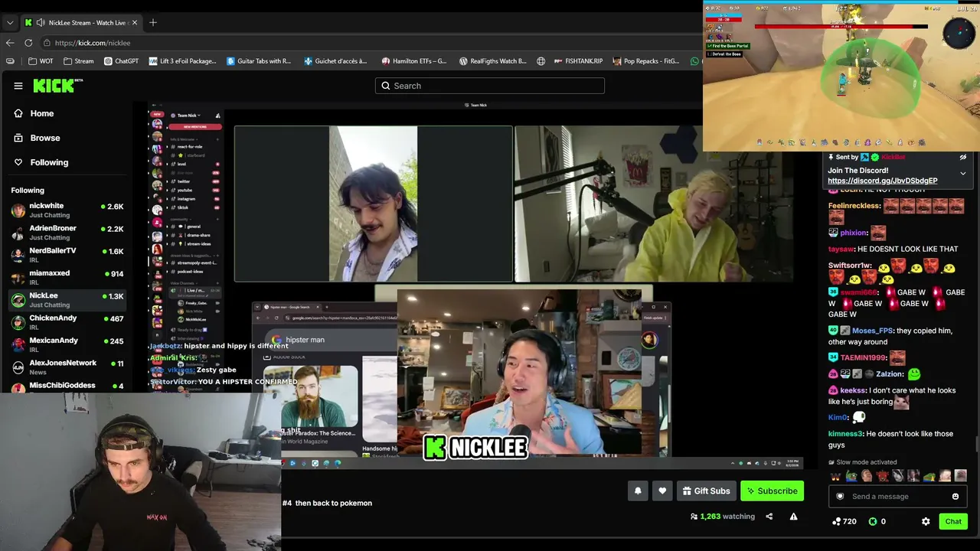Click the globe bookmark icon
Screen dimensions: 980x551
(541, 61)
